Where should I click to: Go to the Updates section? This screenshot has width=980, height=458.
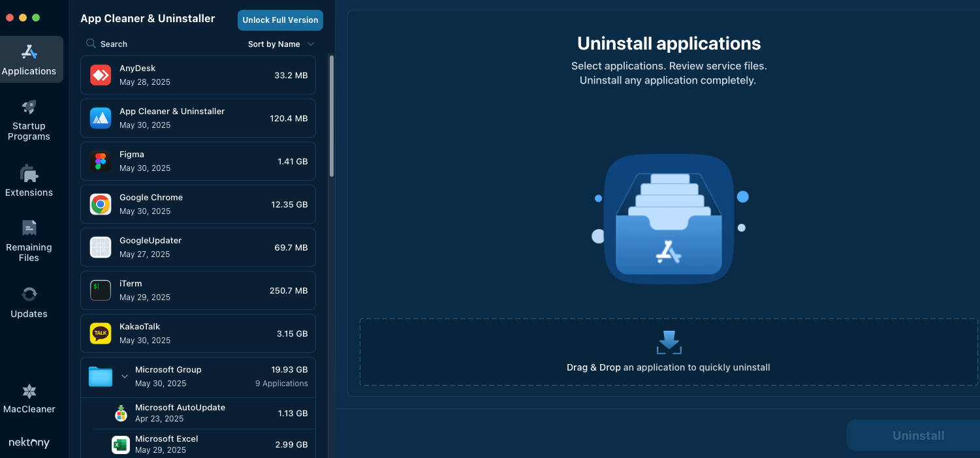click(29, 302)
